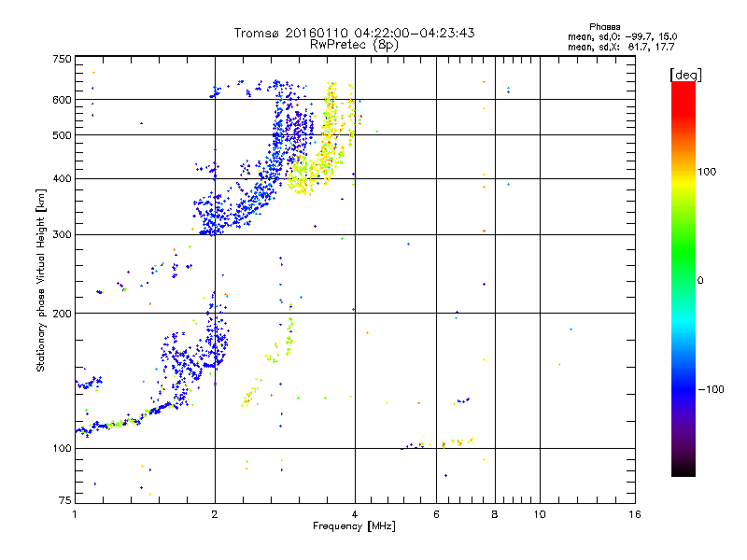Click the plot title 'Tromsø 20160110 04:22:00-04:23:43'
This screenshot has height=560, width=747.
[354, 33]
